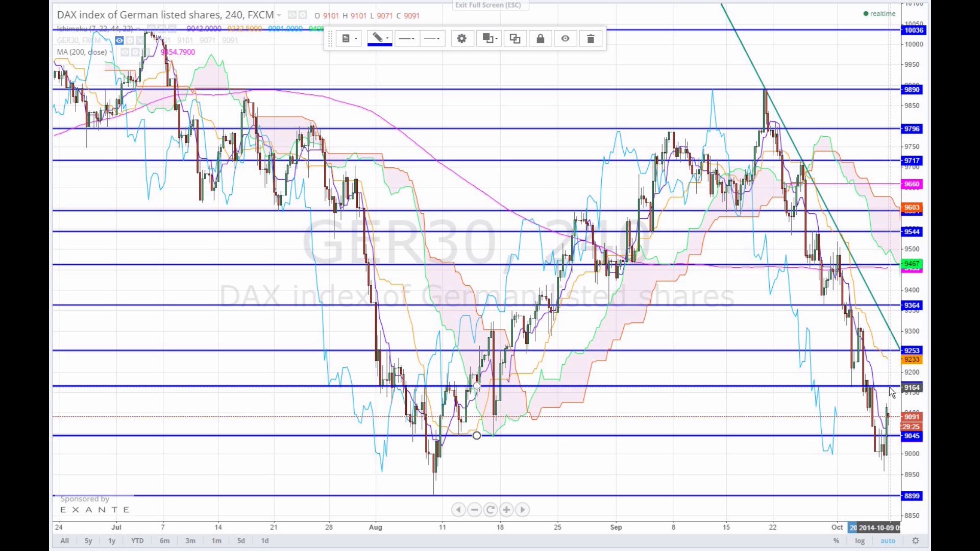Reset chart view with circular arrow
Image resolution: width=980 pixels, height=551 pixels.
click(x=491, y=510)
